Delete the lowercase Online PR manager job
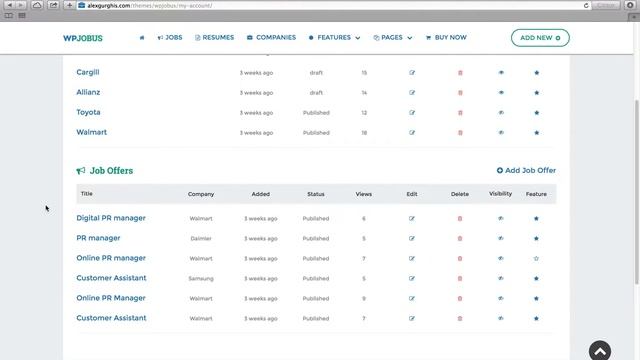Viewport: 640px width, 360px height. click(x=460, y=258)
